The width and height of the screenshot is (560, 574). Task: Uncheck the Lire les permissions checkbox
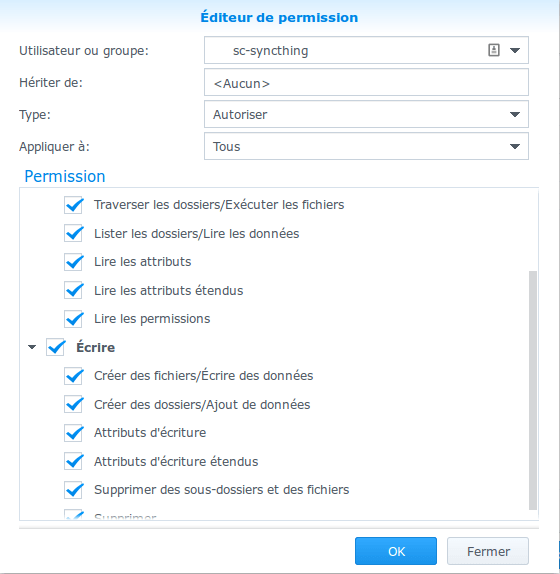(x=74, y=319)
